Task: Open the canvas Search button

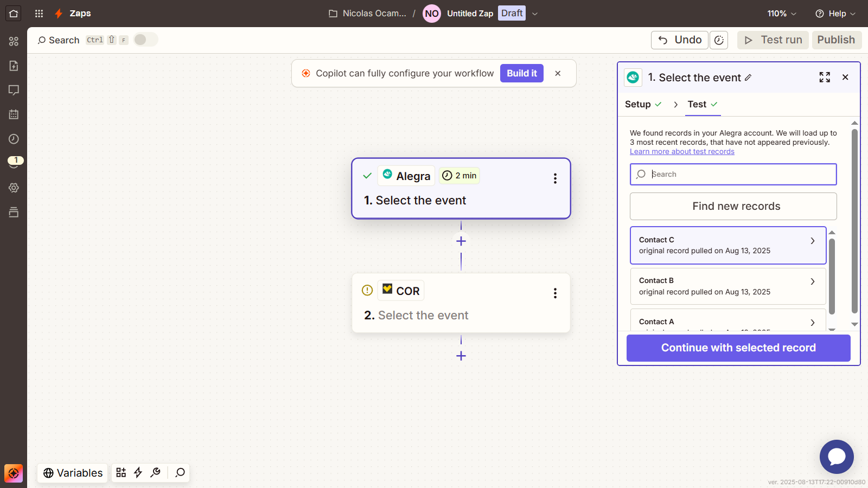Action: tap(58, 40)
